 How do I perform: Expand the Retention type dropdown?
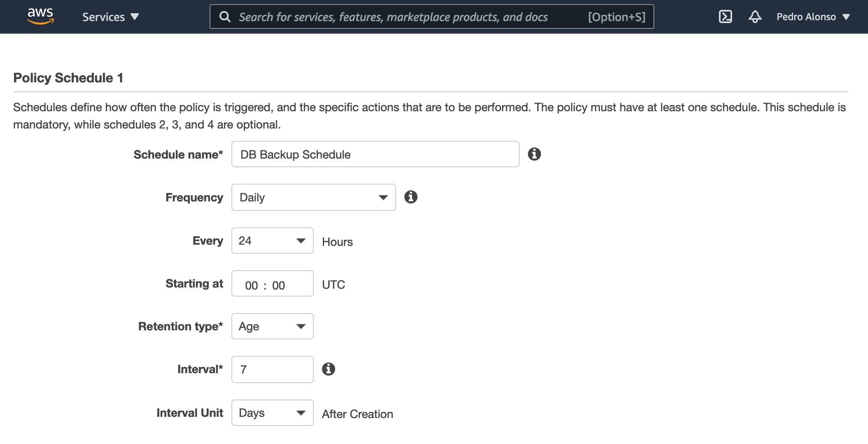(x=272, y=326)
